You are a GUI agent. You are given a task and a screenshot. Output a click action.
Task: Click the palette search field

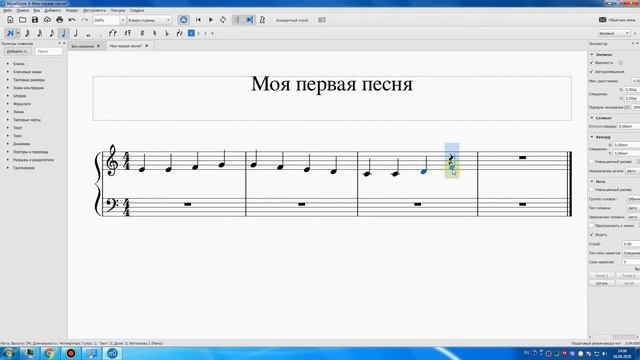49,51
